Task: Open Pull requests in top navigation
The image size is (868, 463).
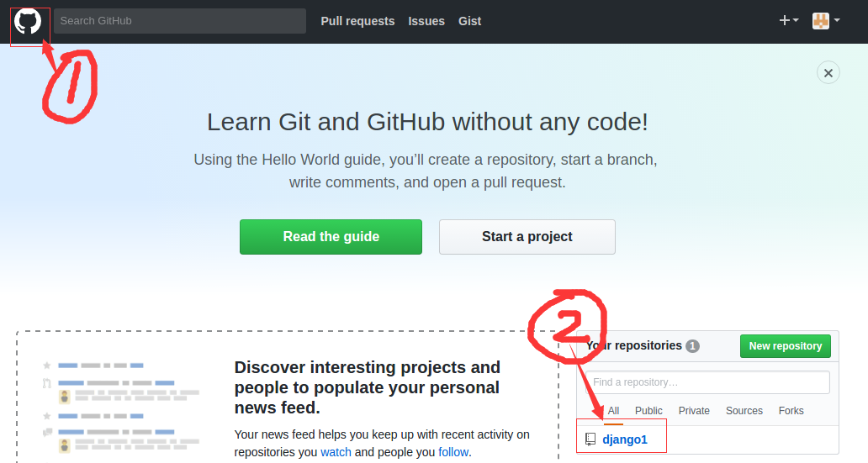Action: coord(357,21)
